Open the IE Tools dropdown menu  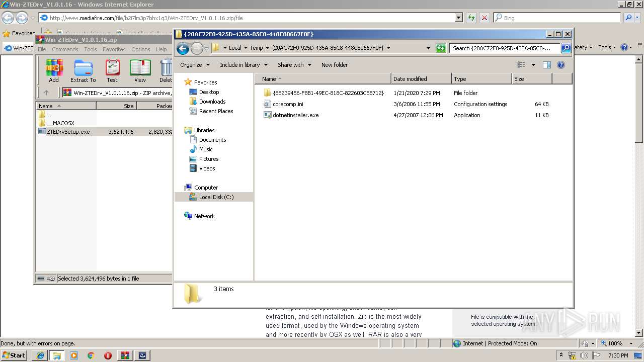coord(607,47)
